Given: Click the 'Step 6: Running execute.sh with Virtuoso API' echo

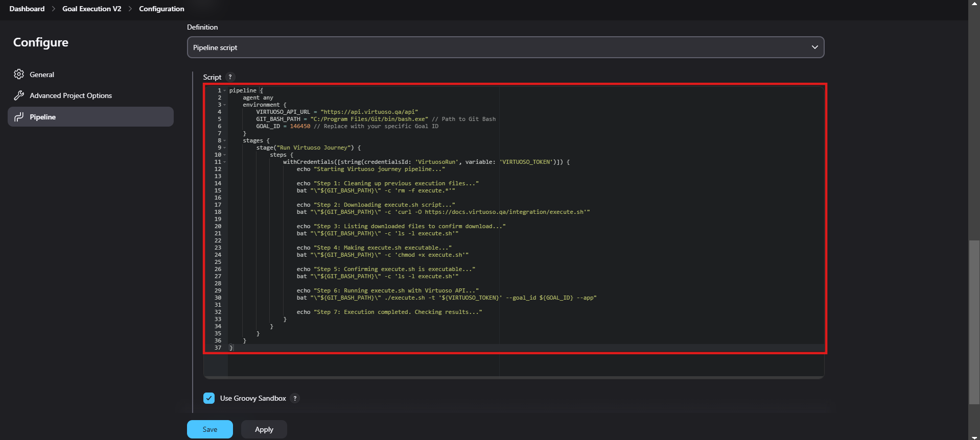Looking at the screenshot, I should pos(388,290).
